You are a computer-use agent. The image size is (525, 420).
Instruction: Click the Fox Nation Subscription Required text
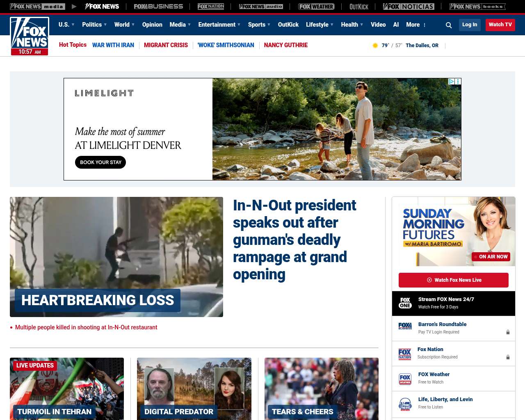438,357
